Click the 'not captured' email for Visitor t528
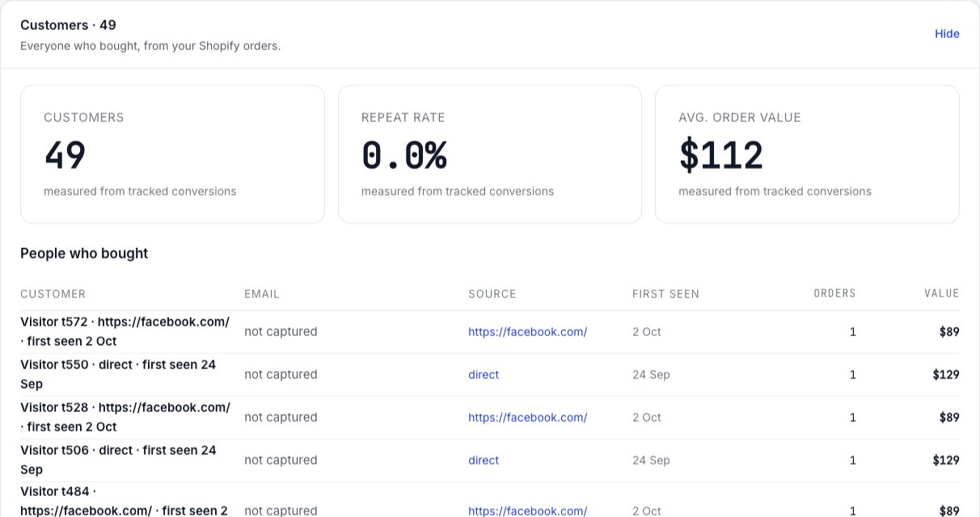The height and width of the screenshot is (517, 980). 281,418
